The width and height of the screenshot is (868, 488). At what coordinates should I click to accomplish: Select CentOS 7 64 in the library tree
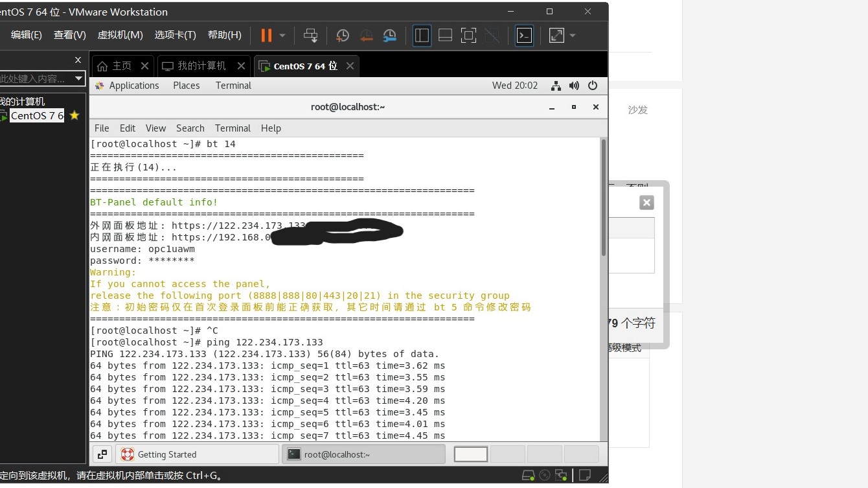pyautogui.click(x=37, y=115)
